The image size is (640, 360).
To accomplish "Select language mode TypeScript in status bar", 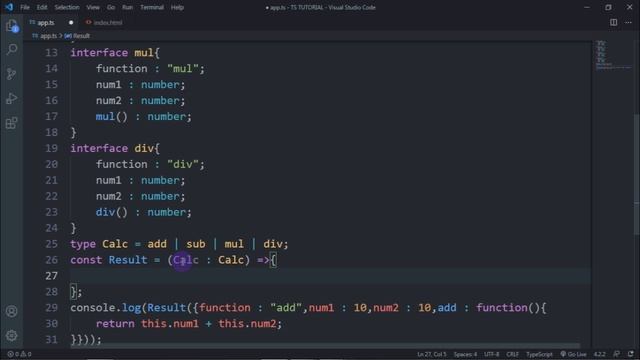I will coord(539,354).
